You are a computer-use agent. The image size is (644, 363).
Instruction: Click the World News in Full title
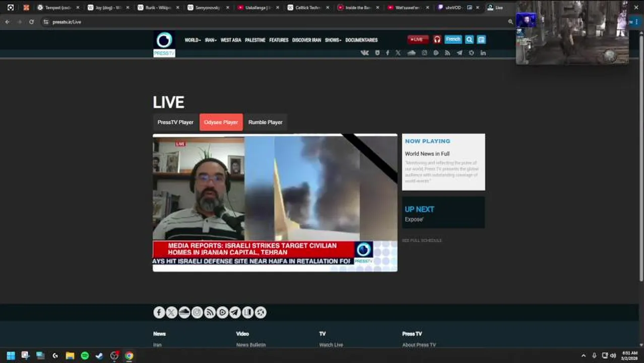[x=427, y=154]
